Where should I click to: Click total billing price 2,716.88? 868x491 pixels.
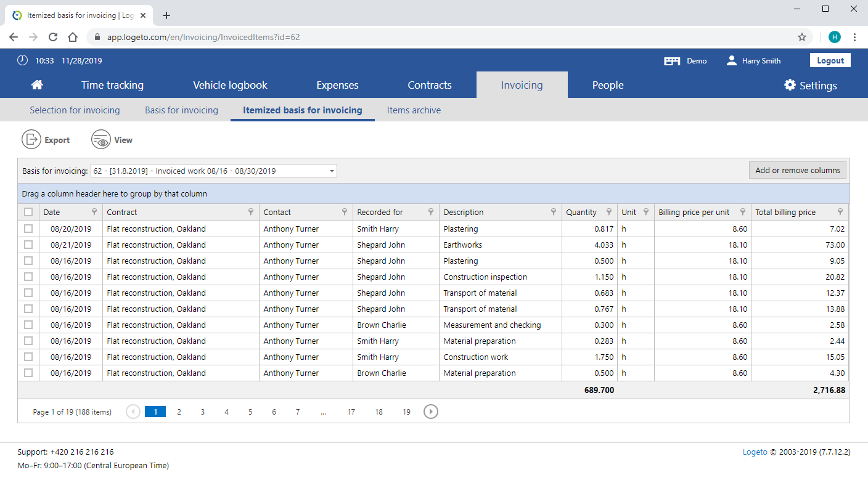tap(829, 390)
